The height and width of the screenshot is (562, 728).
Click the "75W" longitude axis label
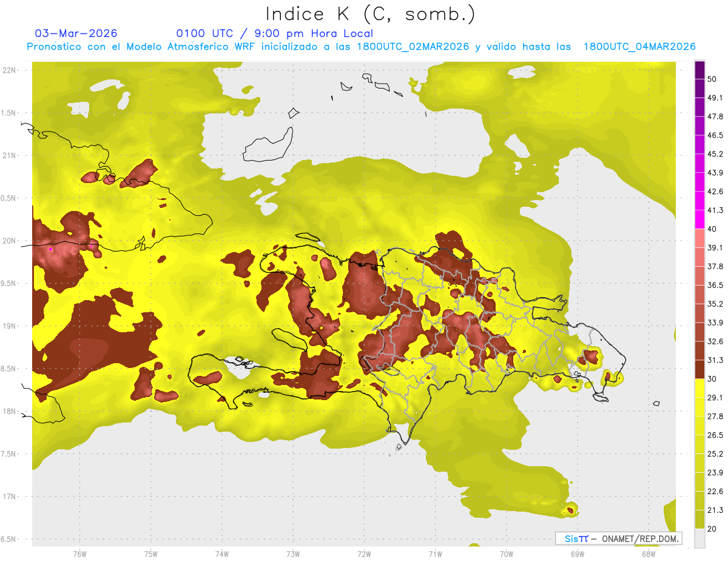coord(150,554)
